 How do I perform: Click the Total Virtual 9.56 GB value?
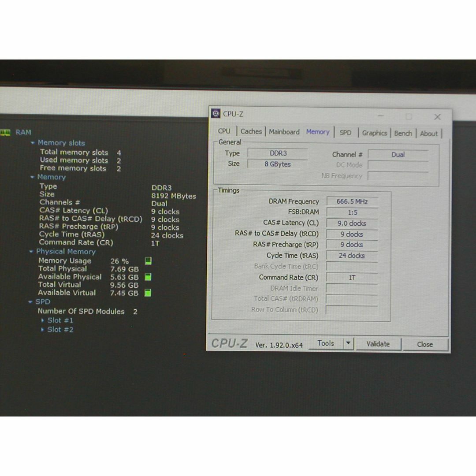(x=124, y=285)
